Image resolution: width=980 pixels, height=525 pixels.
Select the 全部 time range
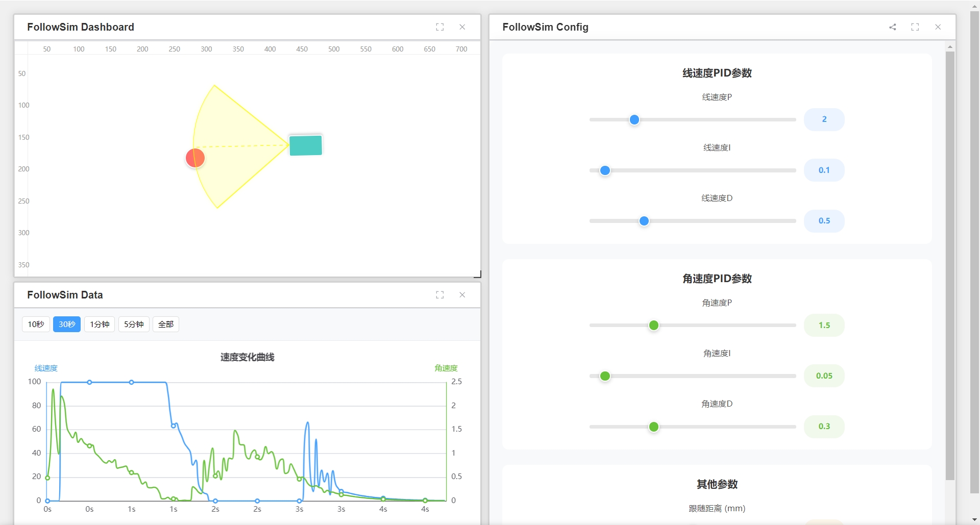(166, 324)
